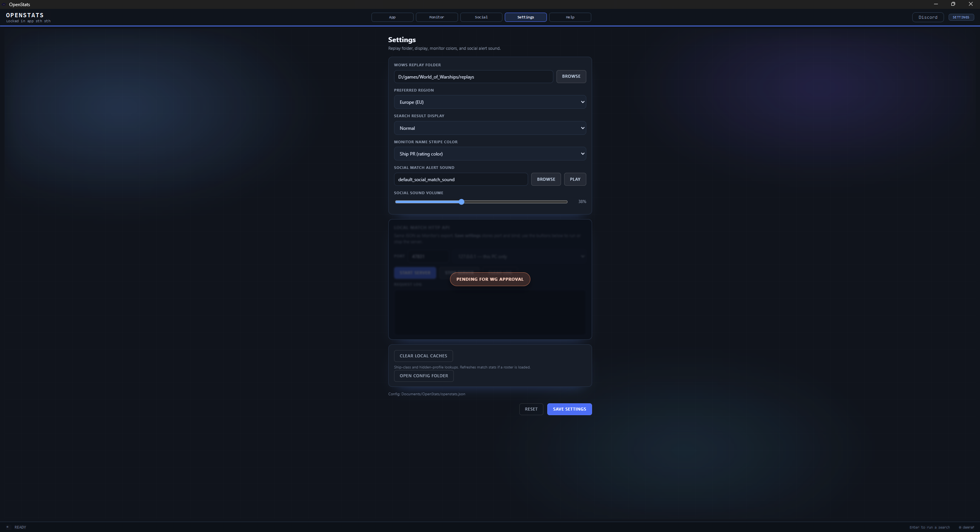Expand the Search Result Display dropdown
This screenshot has width=980, height=532.
[x=490, y=128]
